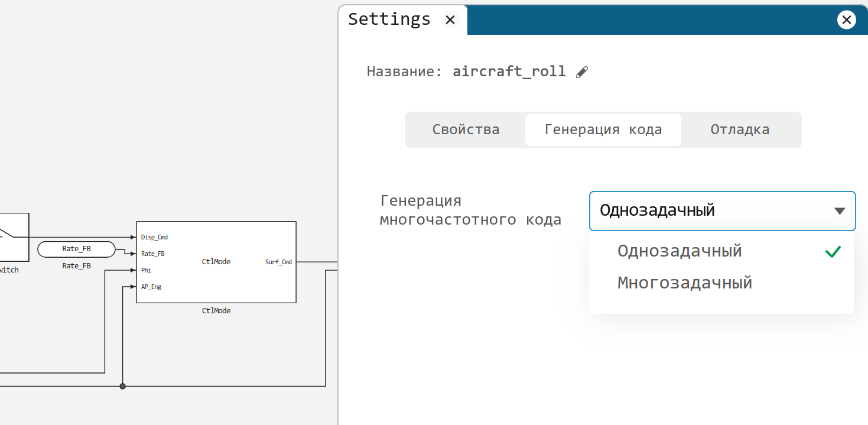Click the Название label
This screenshot has height=425, width=868.
point(404,72)
